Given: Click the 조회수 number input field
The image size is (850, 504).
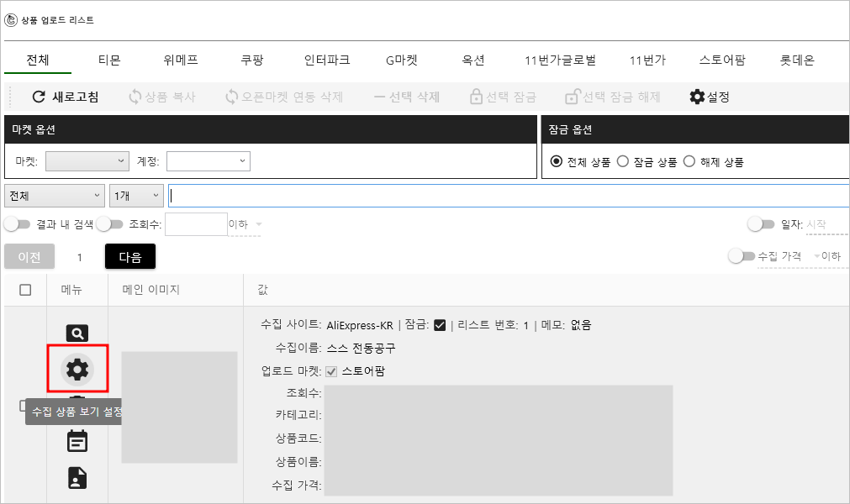Looking at the screenshot, I should point(196,224).
